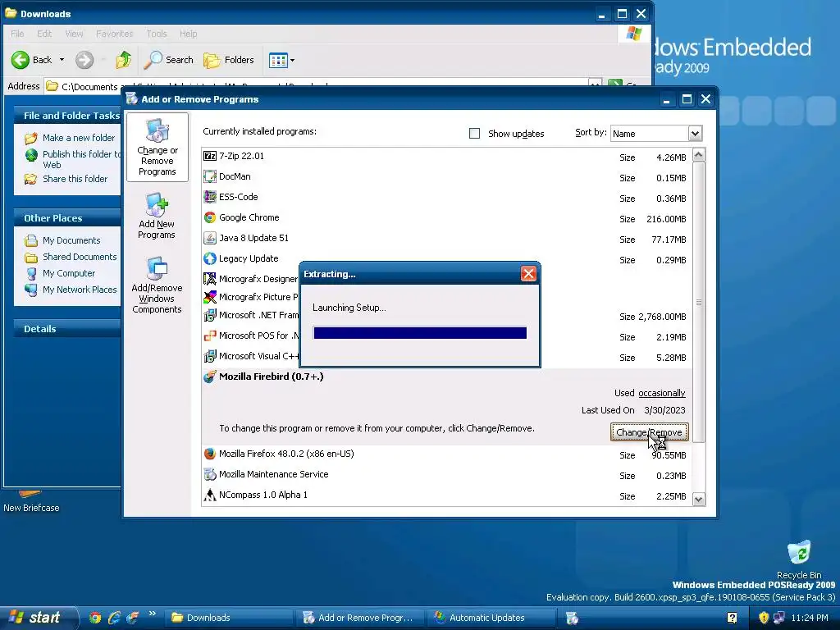Click the Micrografx Designer icon
Viewport: 840px width, 630px height.
[x=209, y=279]
